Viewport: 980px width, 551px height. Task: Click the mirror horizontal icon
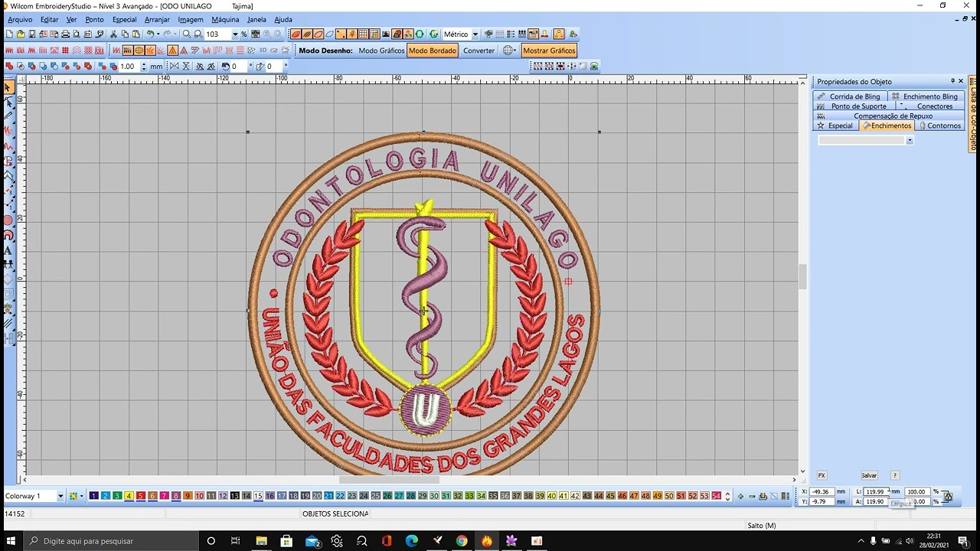(174, 67)
